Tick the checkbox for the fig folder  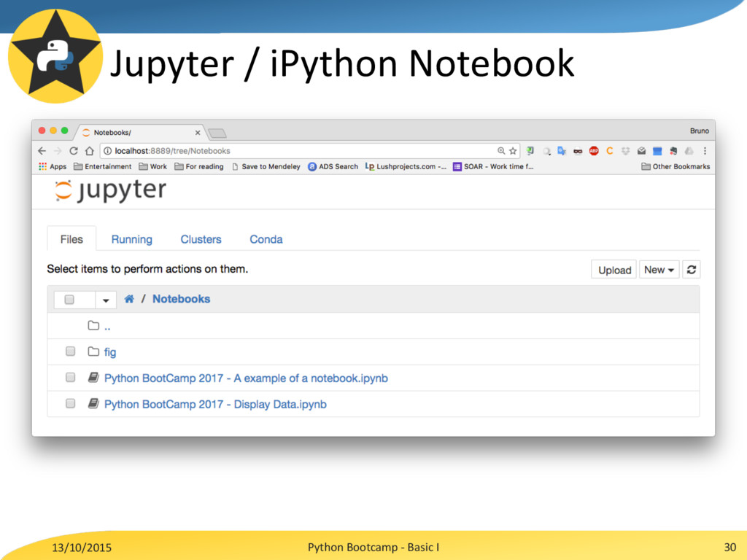[x=71, y=351]
